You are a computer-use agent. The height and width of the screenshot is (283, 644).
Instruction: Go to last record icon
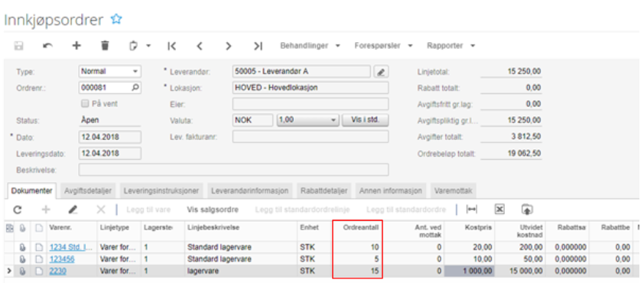tap(258, 46)
